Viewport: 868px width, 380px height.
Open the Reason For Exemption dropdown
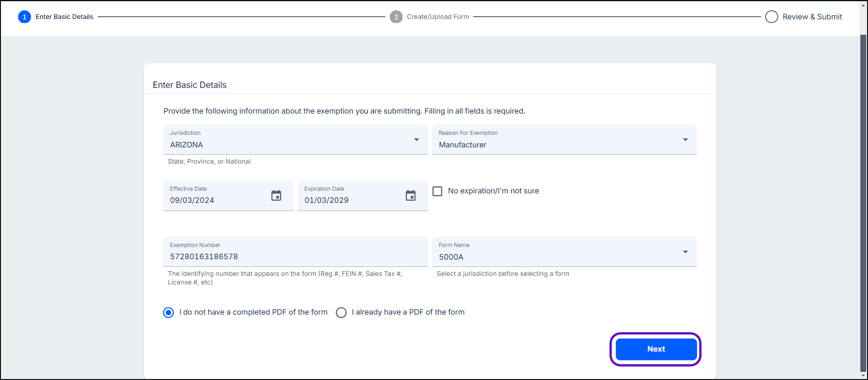point(685,140)
